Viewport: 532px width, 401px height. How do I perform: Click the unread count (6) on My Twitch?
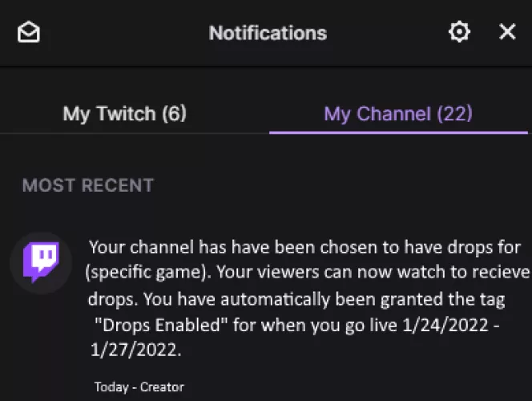[x=173, y=114]
